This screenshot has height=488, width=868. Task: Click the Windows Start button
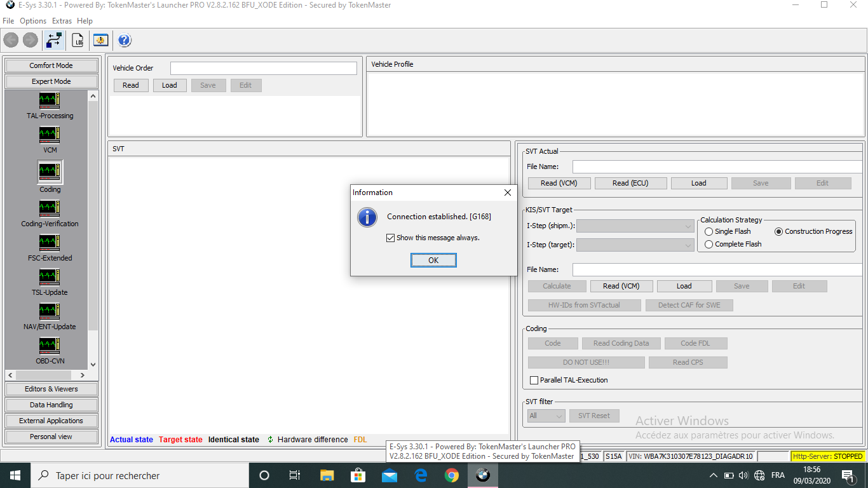click(15, 475)
